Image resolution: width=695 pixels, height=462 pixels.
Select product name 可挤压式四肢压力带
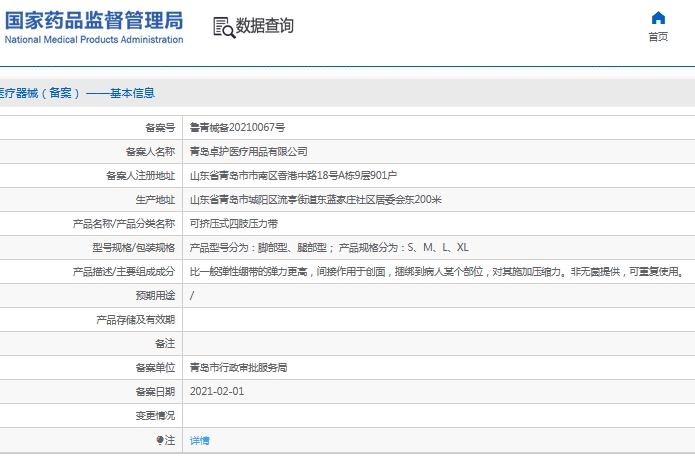point(234,223)
